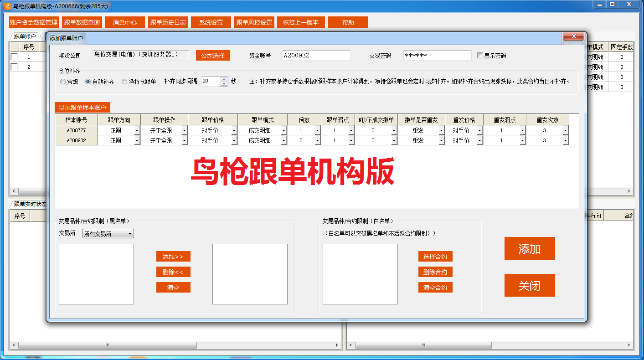The width and height of the screenshot is (644, 360).
Task: Check row 1 checkbox in 跟单账户 table
Action: pos(15,57)
